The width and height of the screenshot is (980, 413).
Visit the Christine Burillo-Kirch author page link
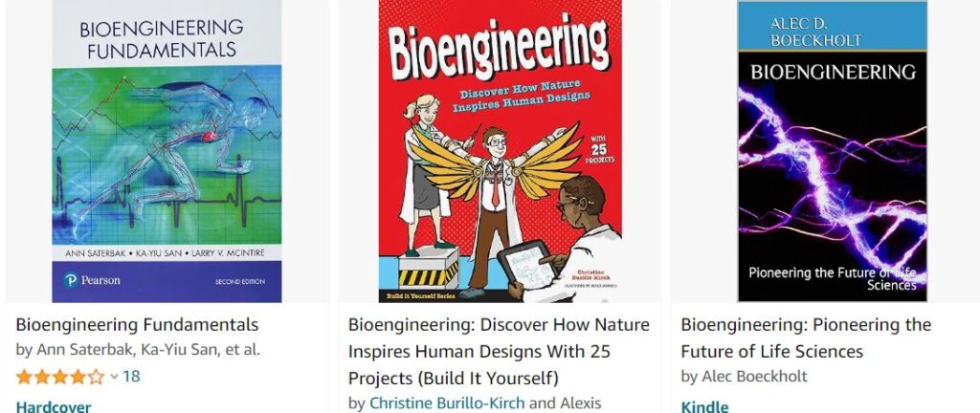point(447,403)
